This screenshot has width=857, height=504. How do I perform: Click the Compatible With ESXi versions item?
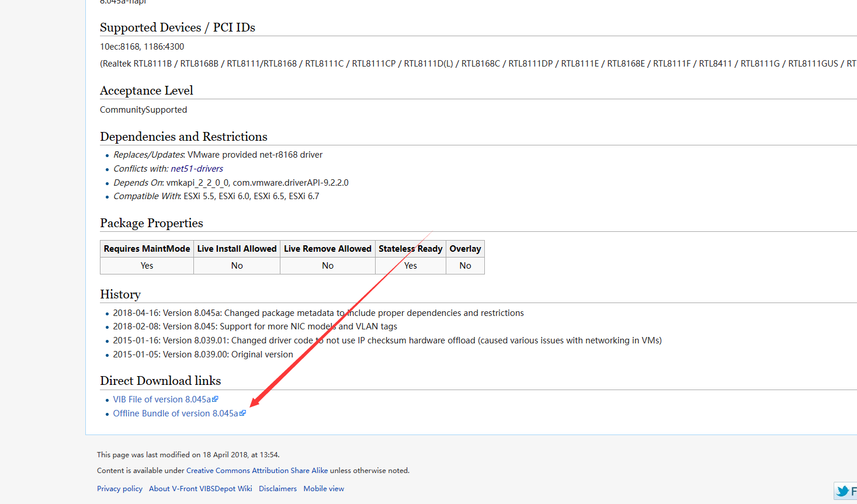pos(216,196)
